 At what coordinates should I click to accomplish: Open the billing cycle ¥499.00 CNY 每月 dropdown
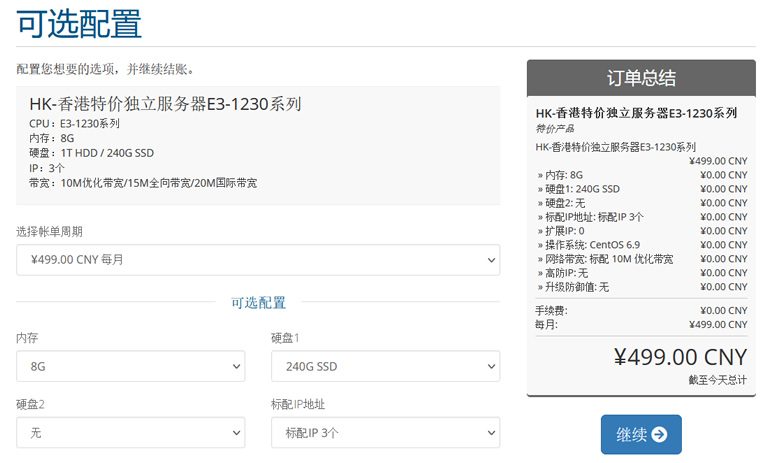click(x=258, y=260)
